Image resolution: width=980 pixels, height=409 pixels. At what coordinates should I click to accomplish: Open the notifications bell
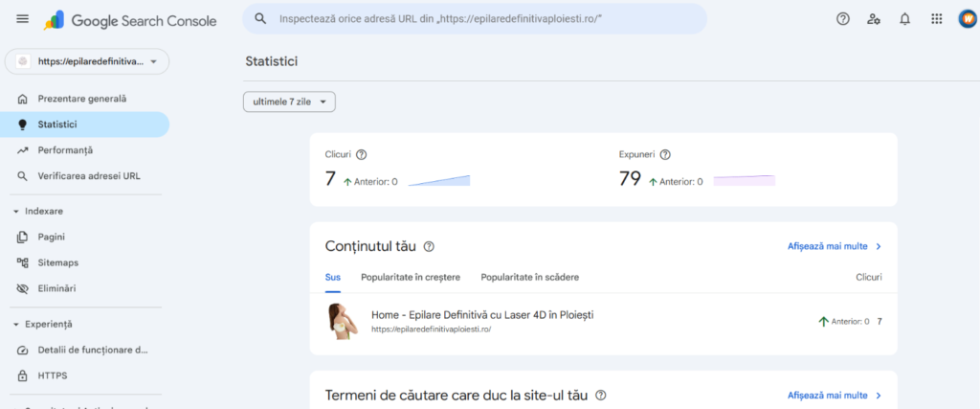pyautogui.click(x=904, y=19)
